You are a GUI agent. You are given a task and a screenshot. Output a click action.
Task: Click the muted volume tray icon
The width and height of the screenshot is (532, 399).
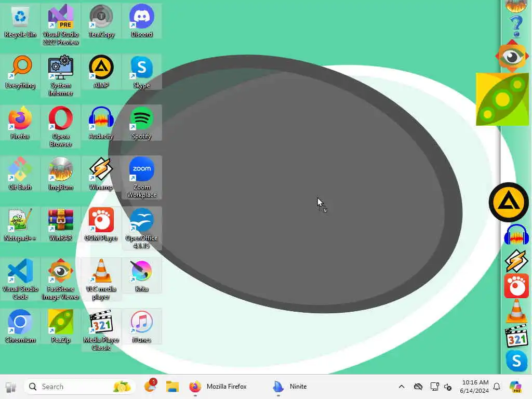click(448, 387)
